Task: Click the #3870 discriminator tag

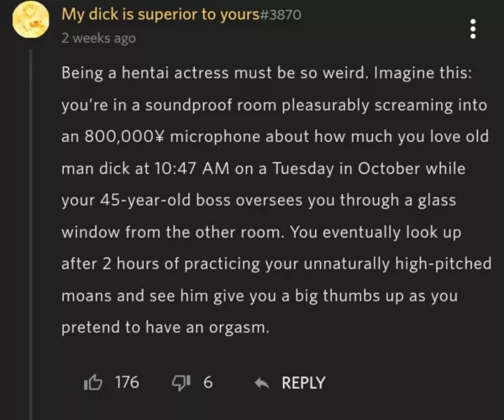Action: pyautogui.click(x=276, y=14)
